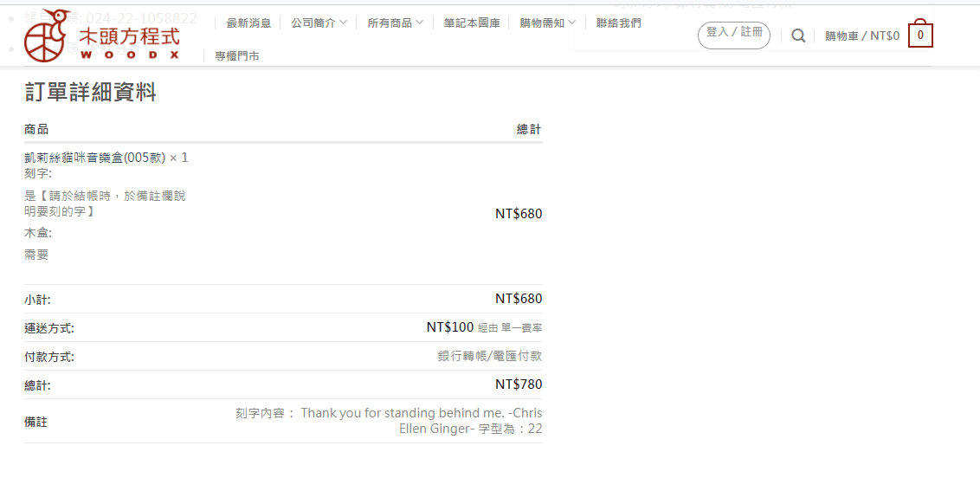
Task: Click the 訂單詳細資料 heading
Action: 90,93
